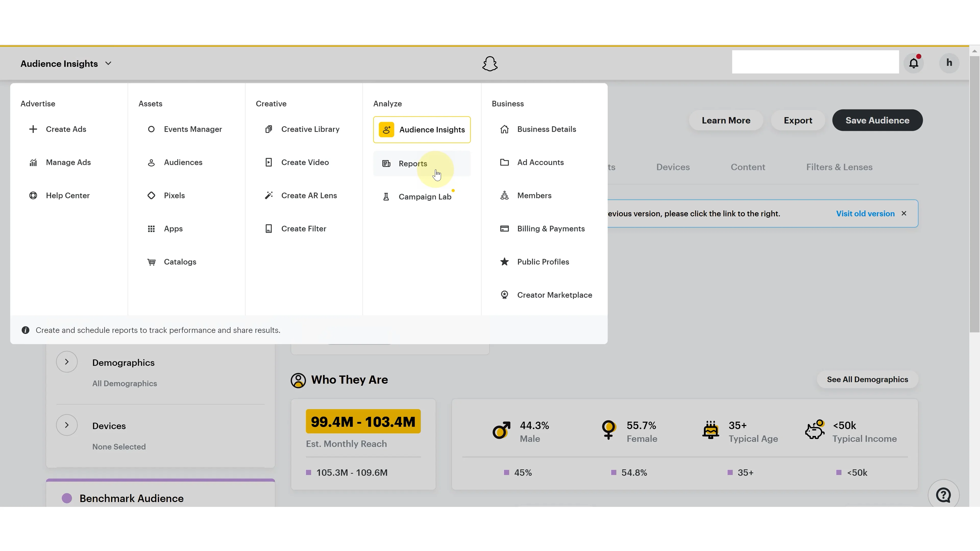This screenshot has width=980, height=551.
Task: Click Billing & Payments card icon
Action: point(505,229)
